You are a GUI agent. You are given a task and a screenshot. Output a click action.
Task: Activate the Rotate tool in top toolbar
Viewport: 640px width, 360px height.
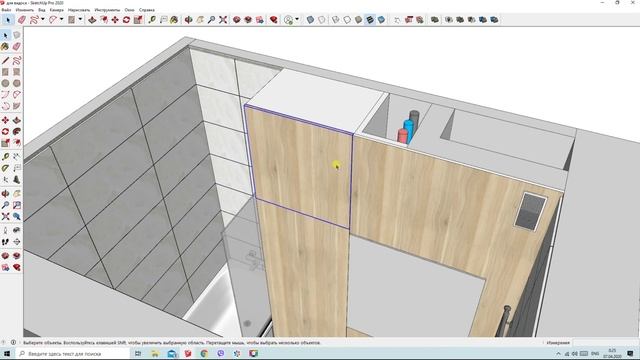[127, 20]
